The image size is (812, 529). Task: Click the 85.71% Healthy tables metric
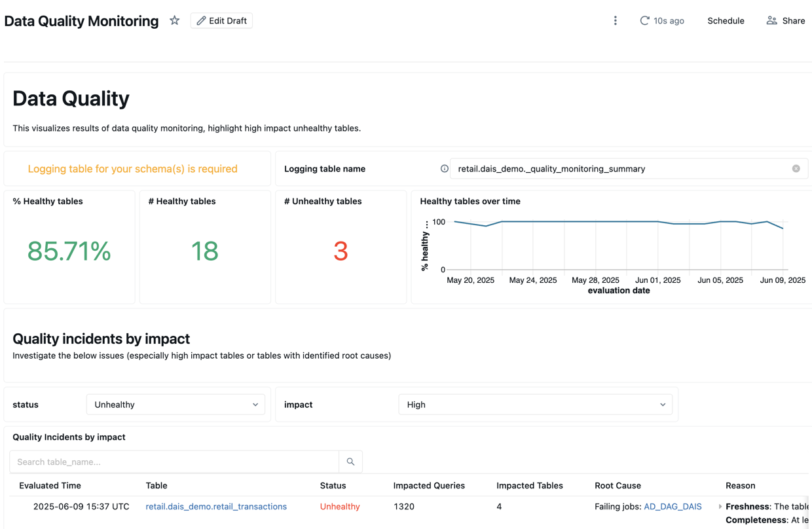point(68,251)
